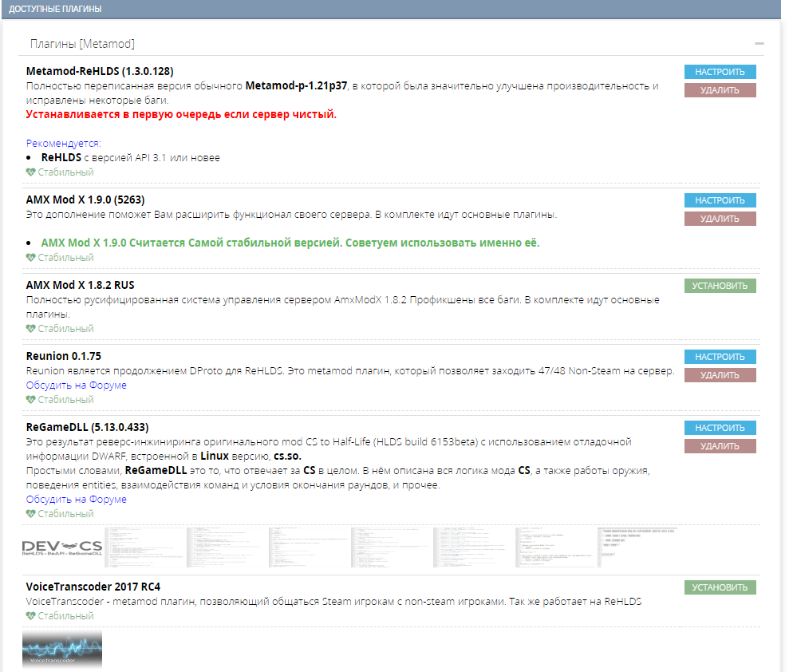Click УДАЛИТЬ for Metamod-ReHLDS
Image resolution: width=789 pixels, height=672 pixels.
click(720, 90)
